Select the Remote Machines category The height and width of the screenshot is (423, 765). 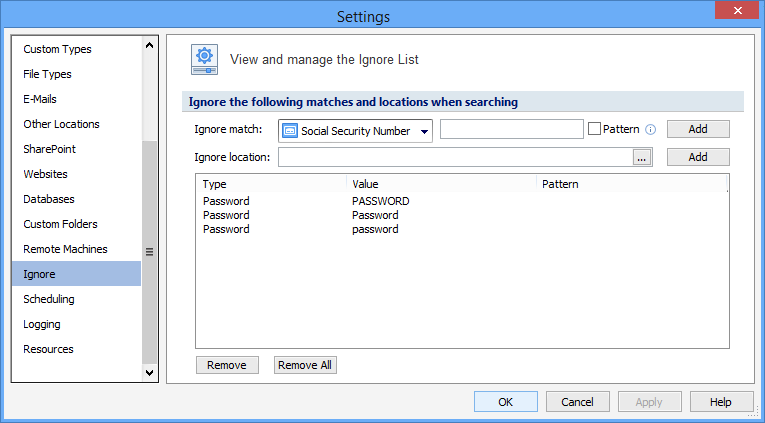click(65, 249)
